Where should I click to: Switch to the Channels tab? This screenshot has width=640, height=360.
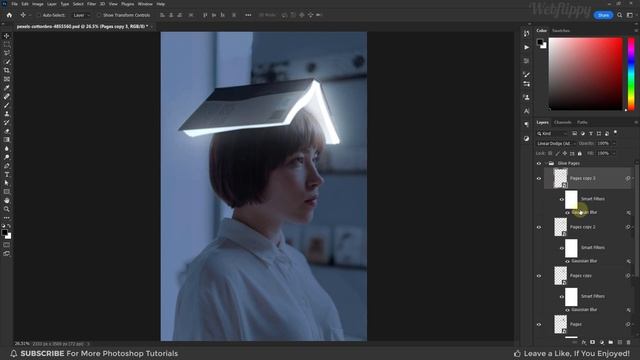pos(562,122)
